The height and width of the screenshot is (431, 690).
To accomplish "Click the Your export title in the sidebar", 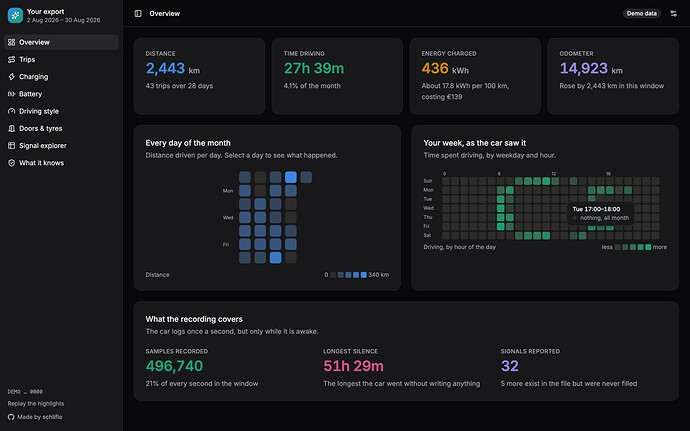I will click(x=45, y=12).
